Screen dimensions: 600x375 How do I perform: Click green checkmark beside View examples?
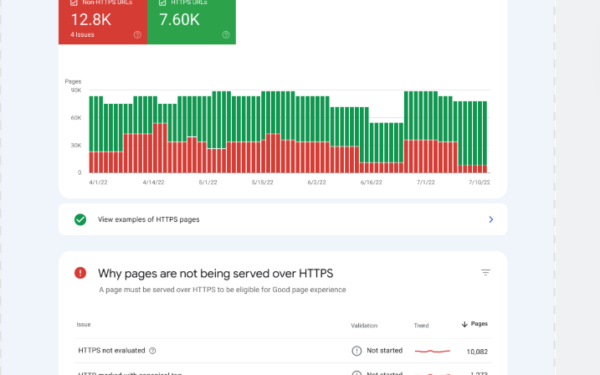80,220
